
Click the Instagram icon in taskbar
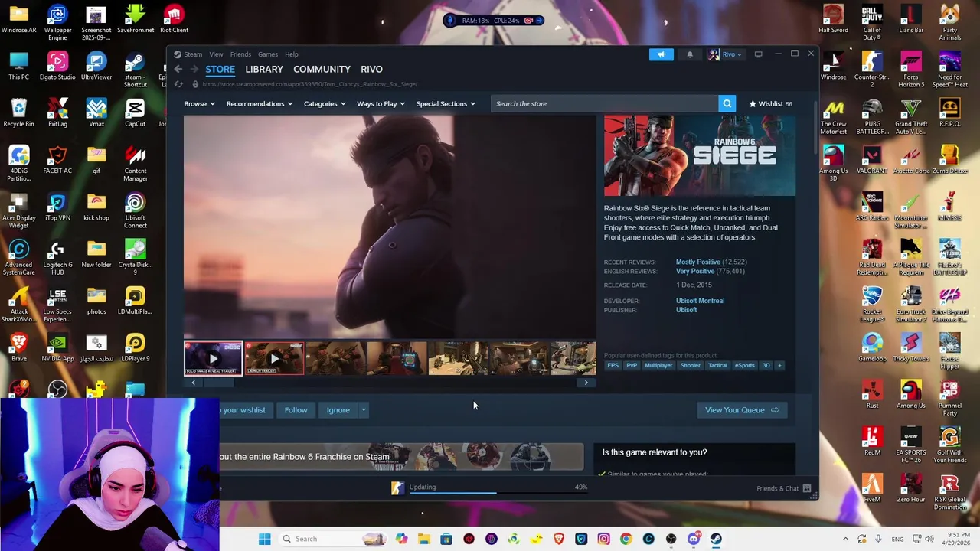click(603, 539)
